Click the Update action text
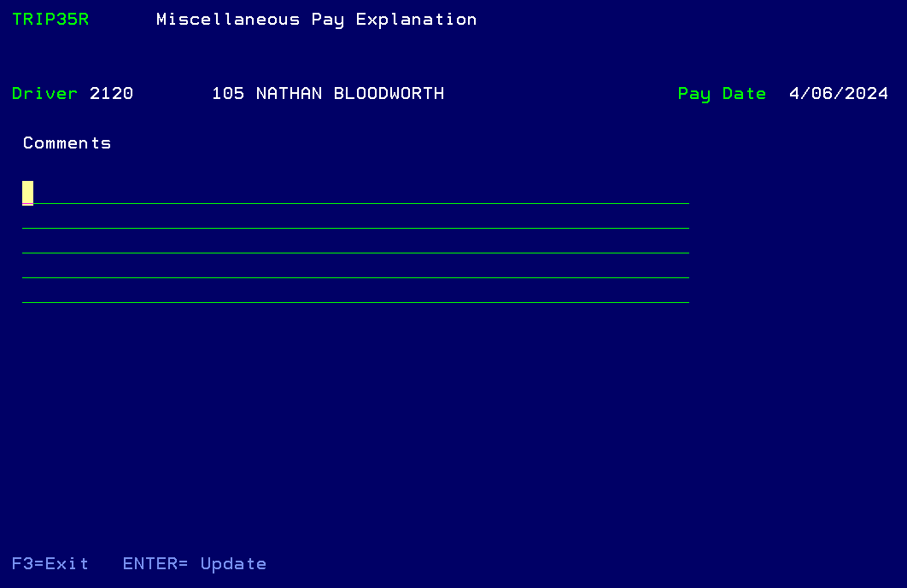 233,564
